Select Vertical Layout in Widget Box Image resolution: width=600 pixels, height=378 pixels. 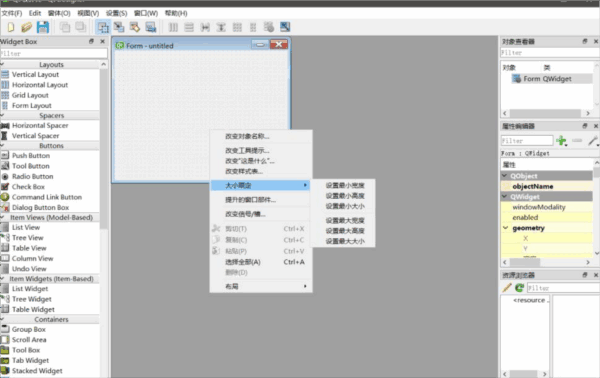[x=35, y=75]
